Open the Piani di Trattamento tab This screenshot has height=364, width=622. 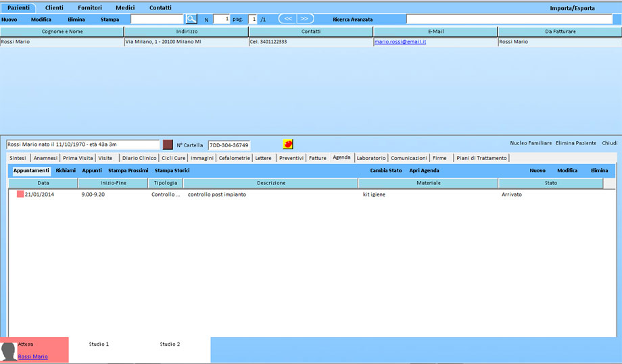(x=481, y=158)
